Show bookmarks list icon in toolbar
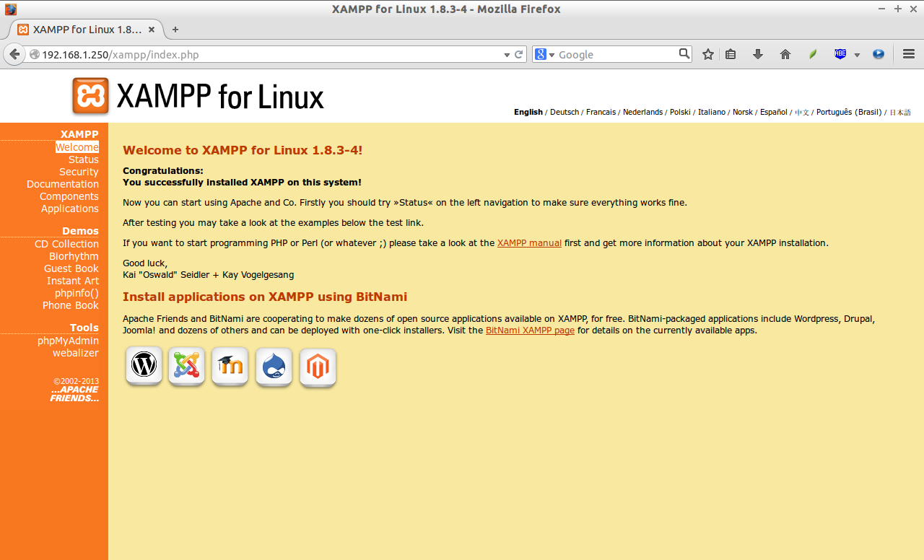This screenshot has height=560, width=924. pos(731,54)
